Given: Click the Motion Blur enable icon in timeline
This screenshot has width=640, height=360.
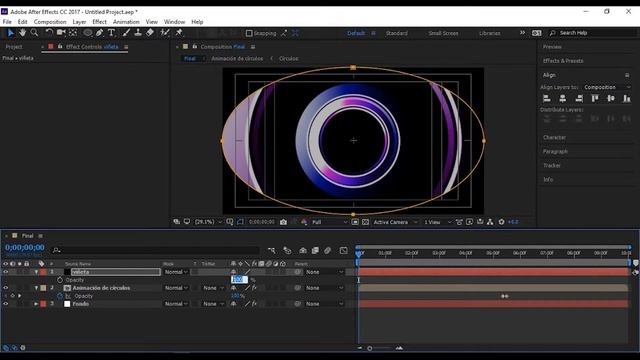Looking at the screenshot, I should (x=327, y=250).
